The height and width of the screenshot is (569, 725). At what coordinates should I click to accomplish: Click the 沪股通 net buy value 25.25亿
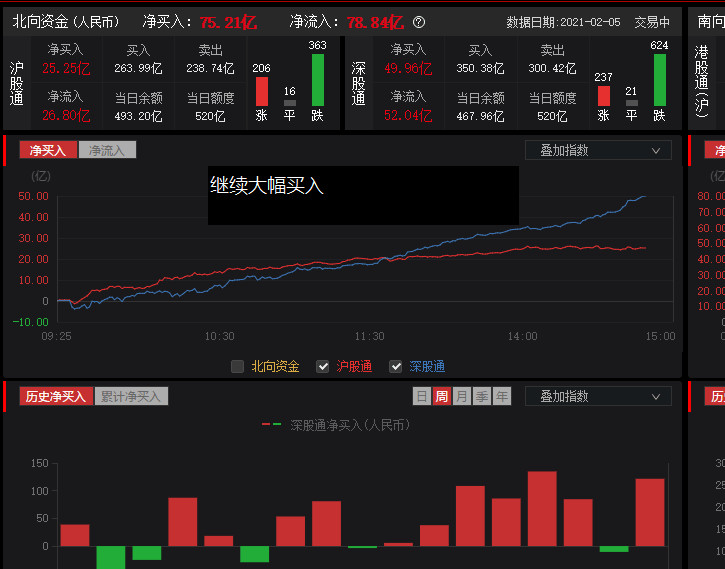[x=66, y=68]
